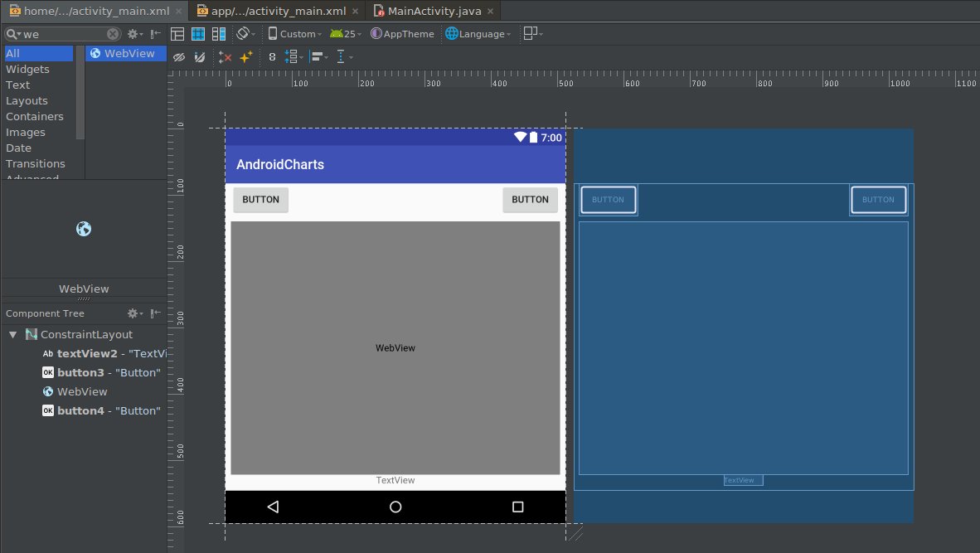Image resolution: width=980 pixels, height=553 pixels.
Task: Open the screen orientation dropdown
Action: [245, 34]
